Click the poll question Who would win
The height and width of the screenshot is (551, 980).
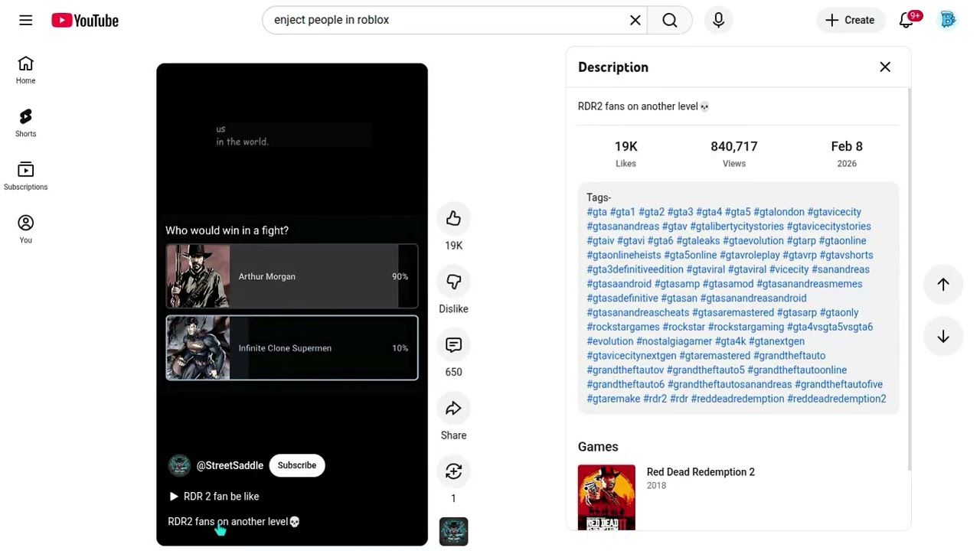(x=227, y=230)
